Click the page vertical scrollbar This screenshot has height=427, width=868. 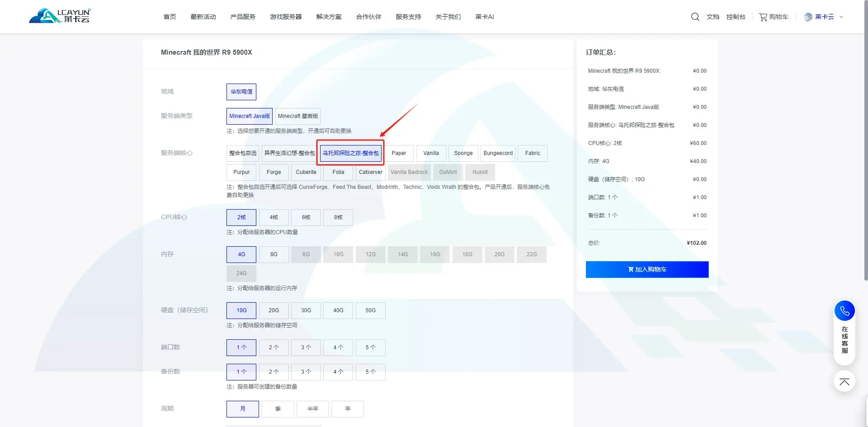tap(866, 140)
